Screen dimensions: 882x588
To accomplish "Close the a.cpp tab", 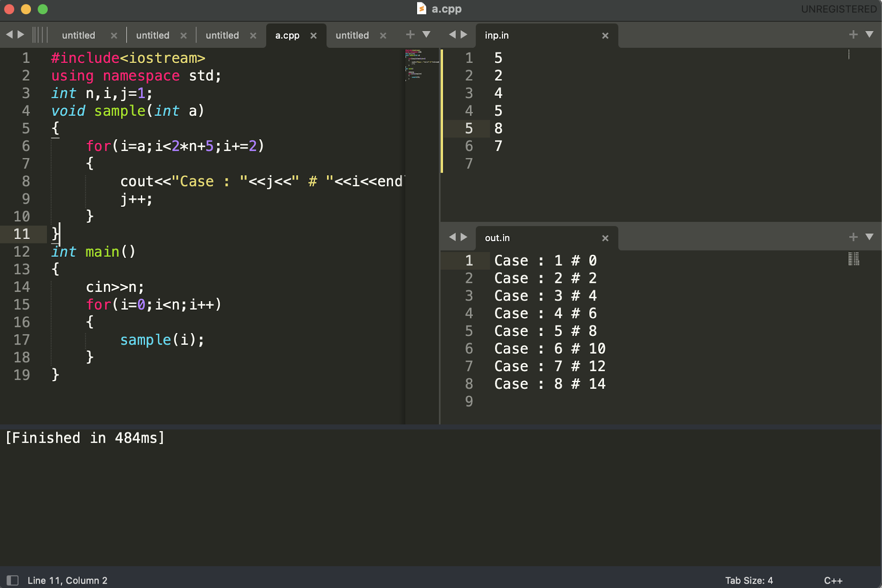I will point(314,36).
